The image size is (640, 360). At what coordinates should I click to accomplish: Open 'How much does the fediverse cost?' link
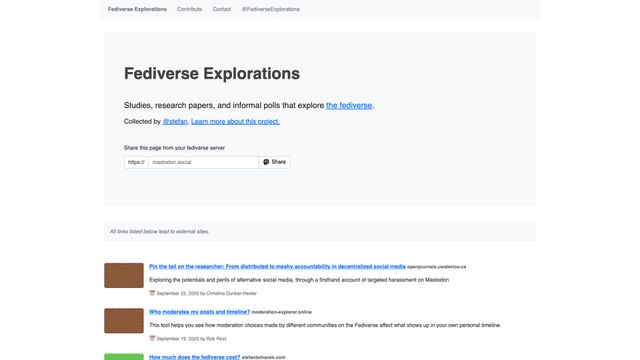click(194, 357)
